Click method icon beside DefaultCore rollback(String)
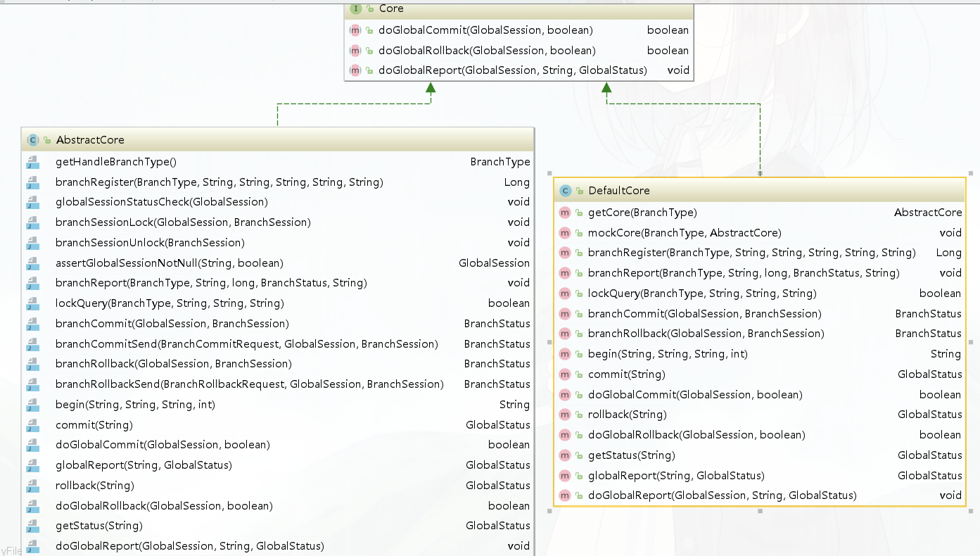 (x=565, y=415)
